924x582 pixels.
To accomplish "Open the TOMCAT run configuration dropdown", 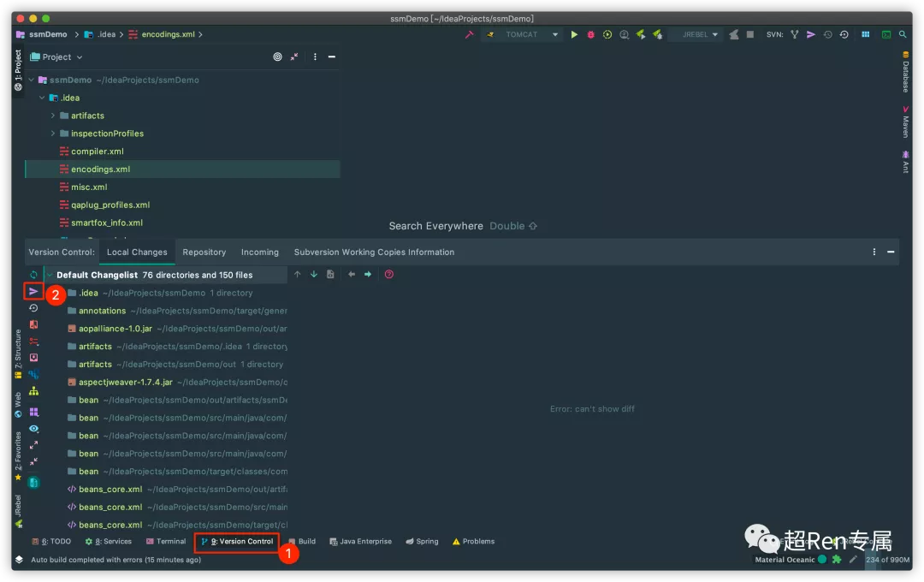I will click(x=554, y=35).
